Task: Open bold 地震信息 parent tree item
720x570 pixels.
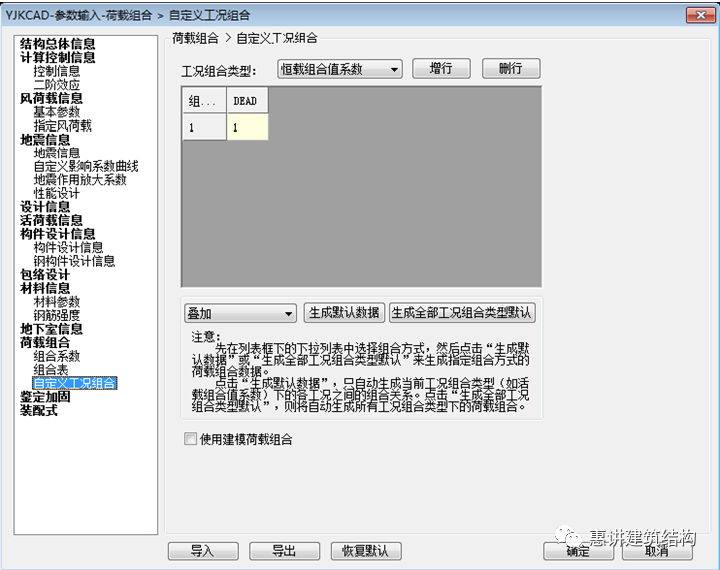Action: (45, 139)
